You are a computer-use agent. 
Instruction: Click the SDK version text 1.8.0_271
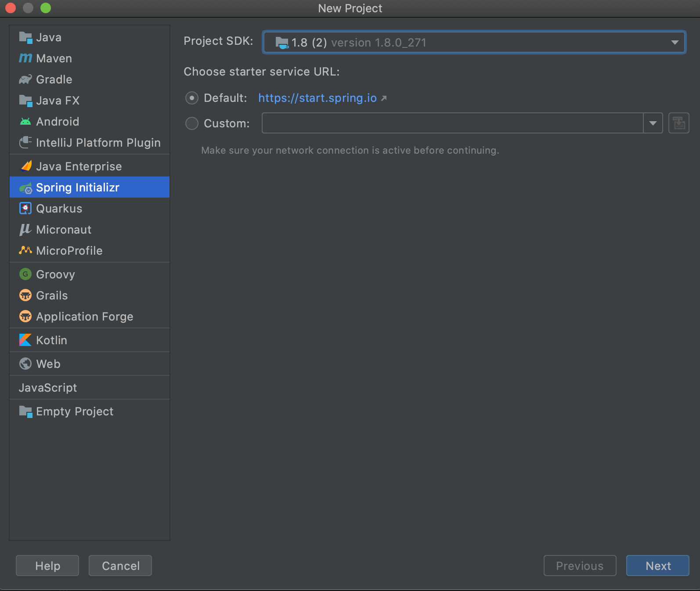click(379, 43)
